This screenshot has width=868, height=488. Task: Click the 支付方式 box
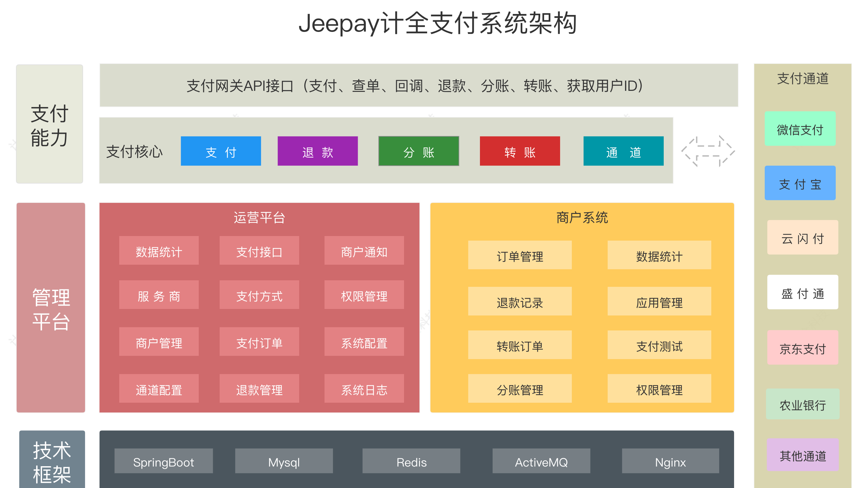pos(259,295)
